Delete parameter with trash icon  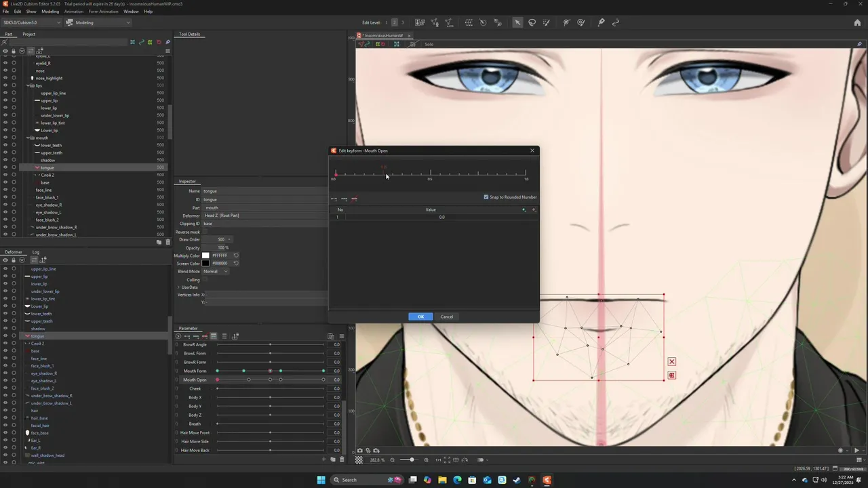coord(342,460)
